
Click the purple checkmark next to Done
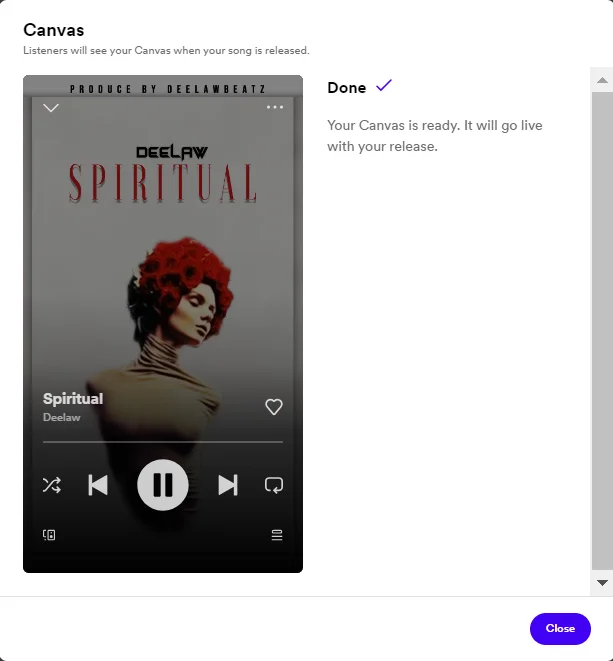(x=384, y=85)
